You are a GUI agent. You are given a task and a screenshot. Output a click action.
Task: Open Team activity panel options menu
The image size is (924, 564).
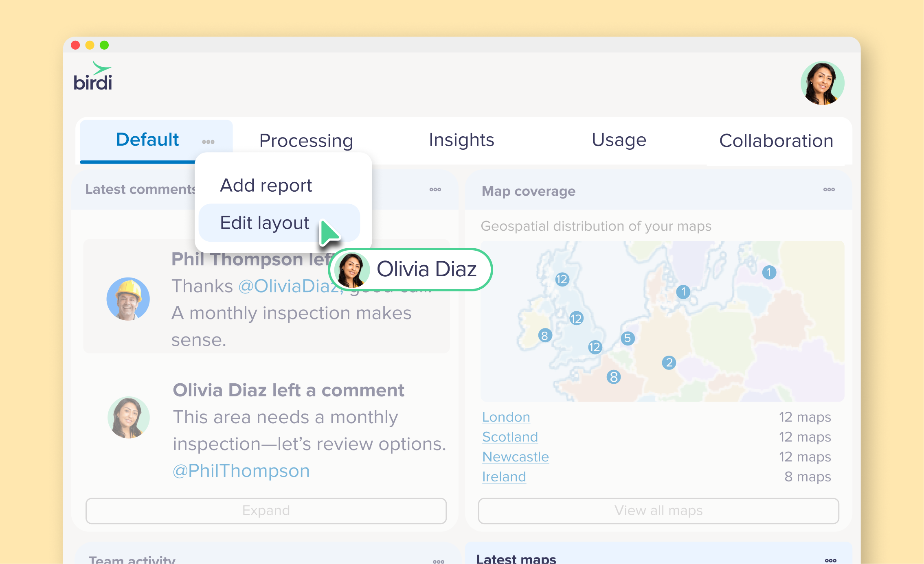point(438,561)
